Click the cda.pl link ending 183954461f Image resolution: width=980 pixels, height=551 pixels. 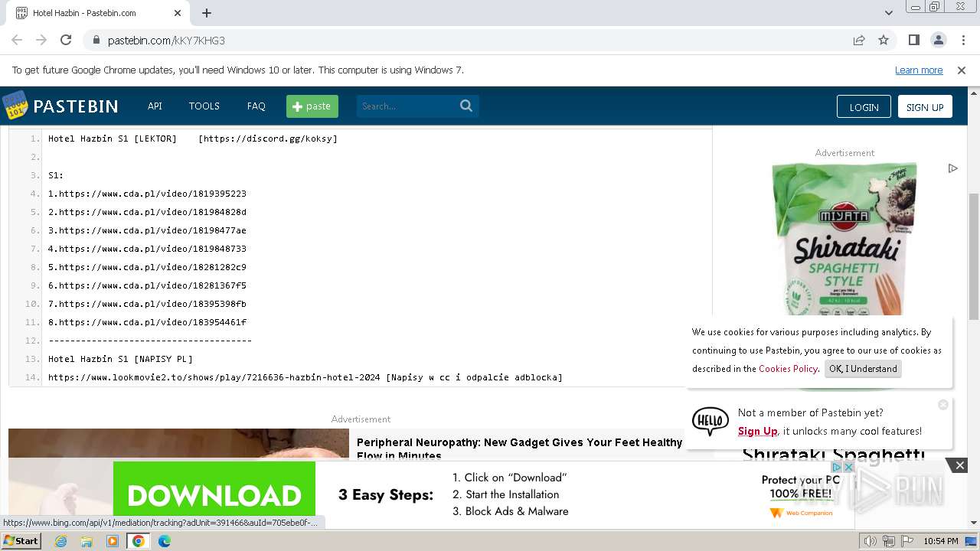click(x=152, y=322)
